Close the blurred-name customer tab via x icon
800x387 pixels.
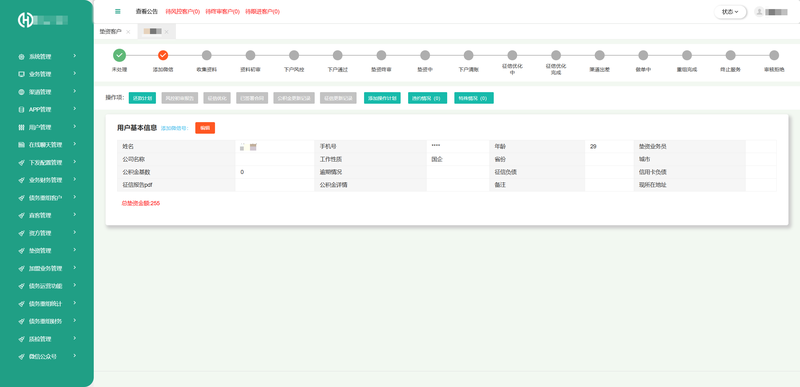click(x=166, y=32)
